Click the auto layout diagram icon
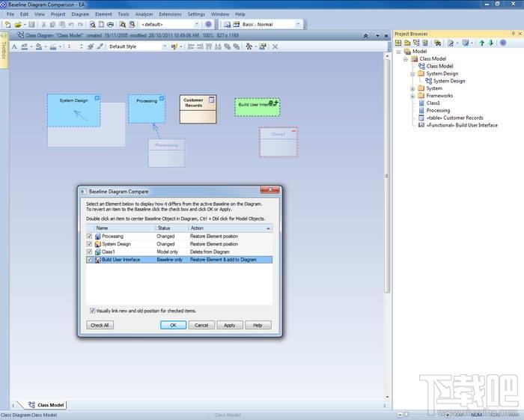This screenshot has width=524, height=420. tap(249, 46)
